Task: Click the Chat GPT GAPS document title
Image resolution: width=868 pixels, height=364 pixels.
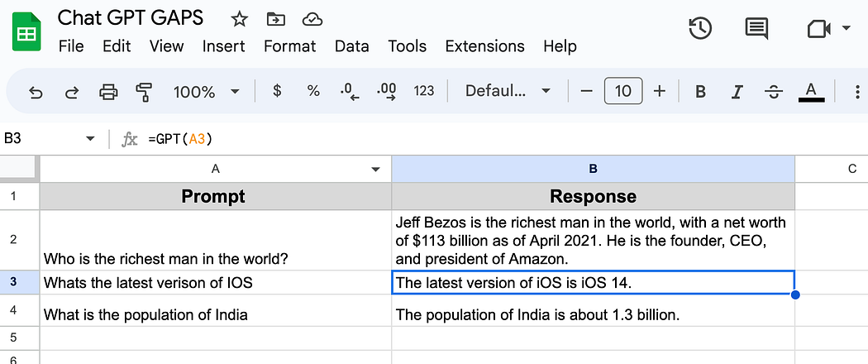Action: tap(131, 19)
